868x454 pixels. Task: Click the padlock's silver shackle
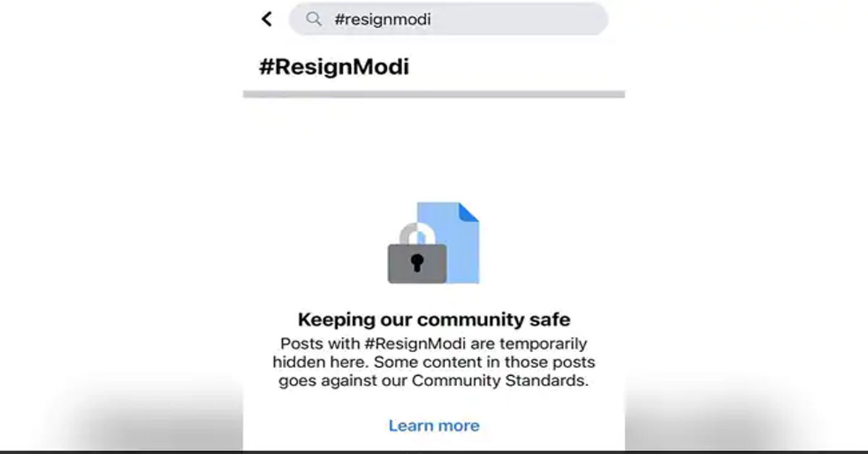click(x=417, y=233)
